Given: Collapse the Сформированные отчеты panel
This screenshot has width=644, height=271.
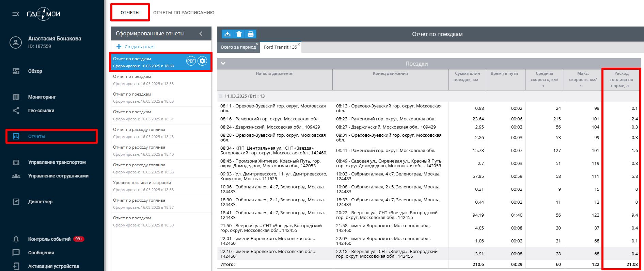Looking at the screenshot, I should pyautogui.click(x=201, y=34).
